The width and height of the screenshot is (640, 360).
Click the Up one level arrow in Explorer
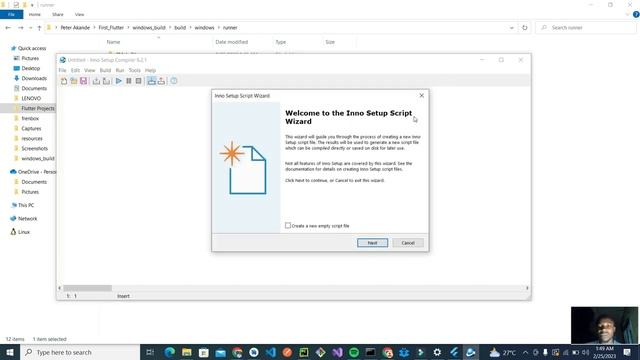(39, 28)
